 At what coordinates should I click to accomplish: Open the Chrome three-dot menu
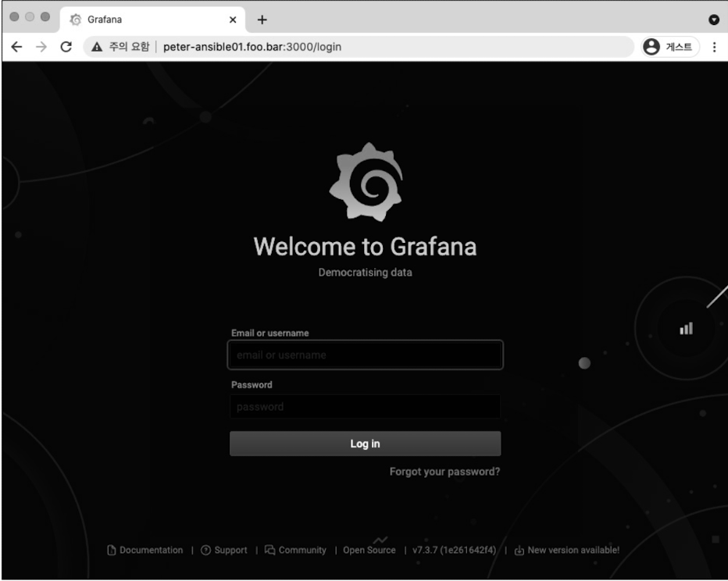tap(714, 47)
